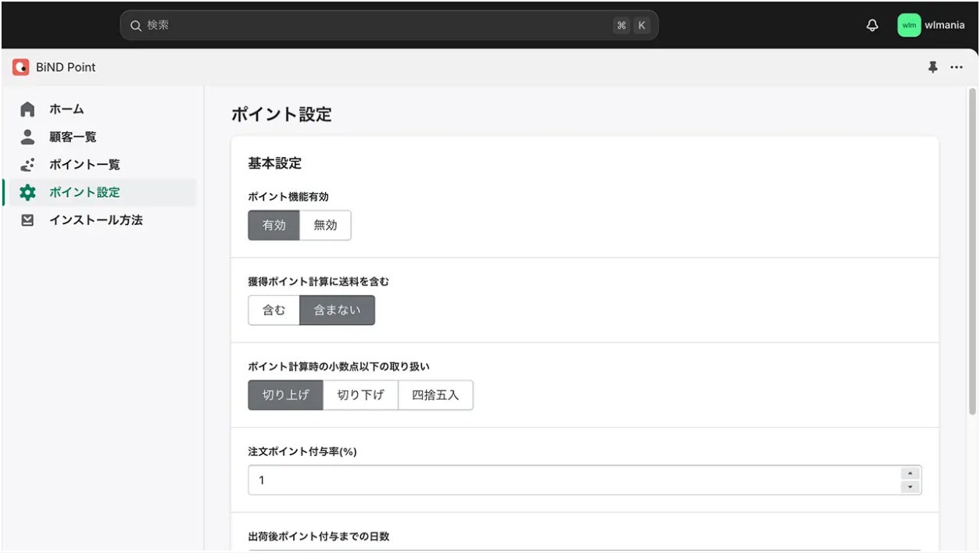Screen dimensions: 980x553
Task: Click the 獲得ポイント計算に送料を含む label
Action: (x=319, y=281)
